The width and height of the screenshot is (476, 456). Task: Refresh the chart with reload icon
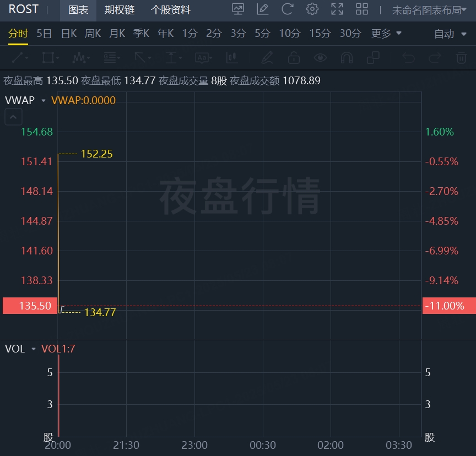click(x=287, y=9)
